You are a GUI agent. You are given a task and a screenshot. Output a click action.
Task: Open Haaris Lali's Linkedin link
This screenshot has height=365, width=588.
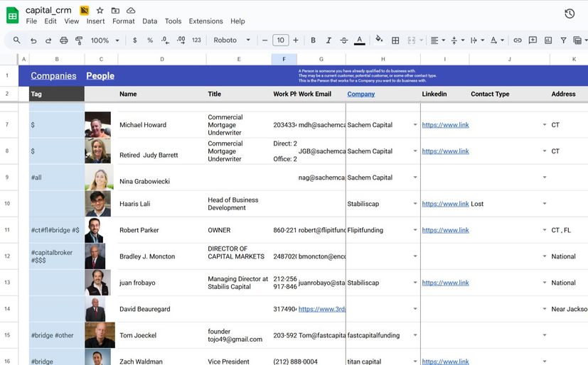(x=445, y=204)
